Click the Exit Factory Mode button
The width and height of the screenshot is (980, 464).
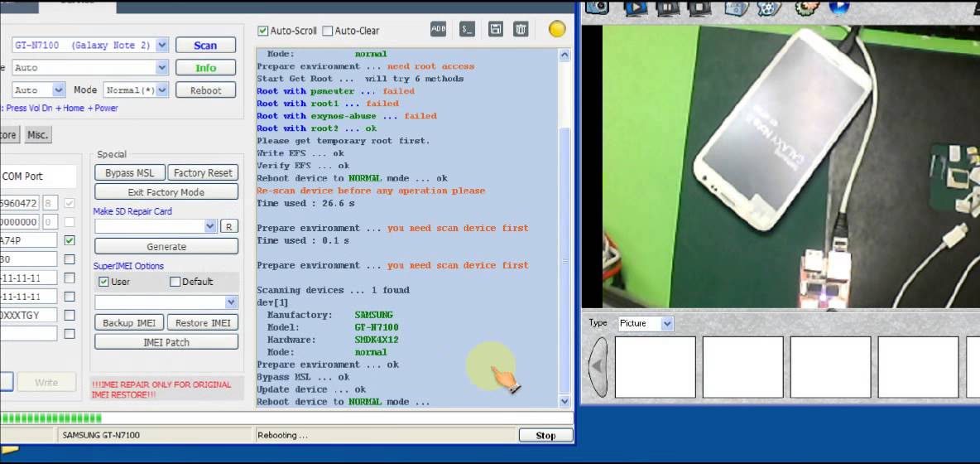tap(166, 192)
